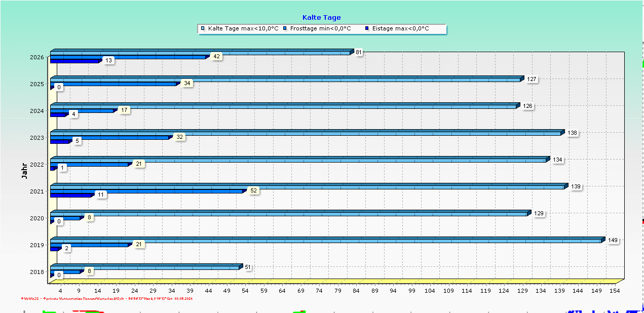Click the value label 129 for 2020

coord(539,213)
